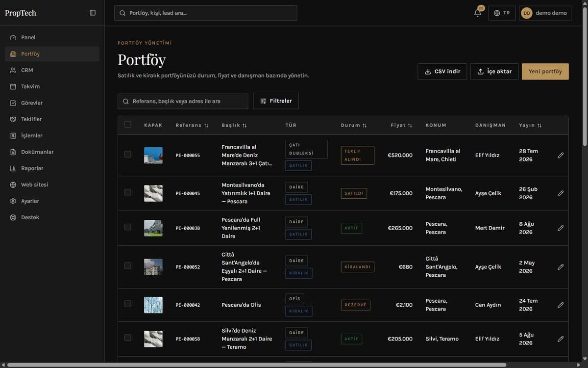Go to Panel in the sidebar
Screen dimensions: 588x368
pos(52,38)
